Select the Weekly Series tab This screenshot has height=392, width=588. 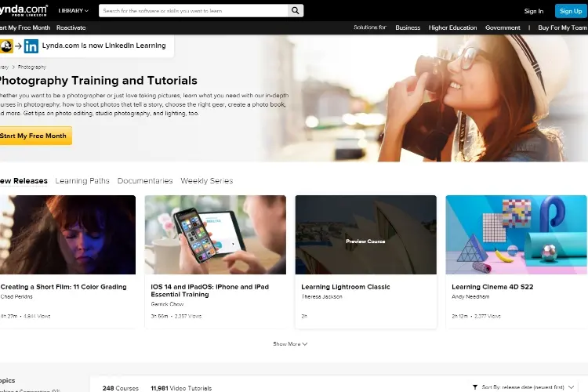(x=207, y=181)
